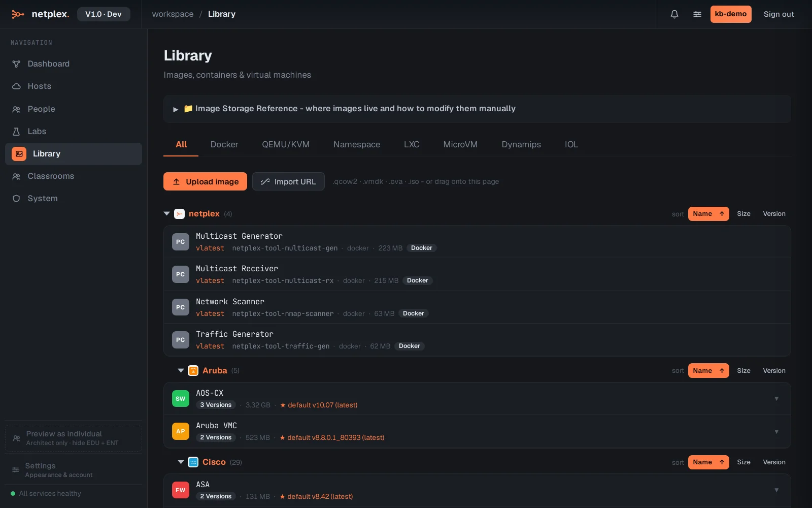The height and width of the screenshot is (508, 812).
Task: Switch to the MicroVM tab
Action: click(x=460, y=145)
